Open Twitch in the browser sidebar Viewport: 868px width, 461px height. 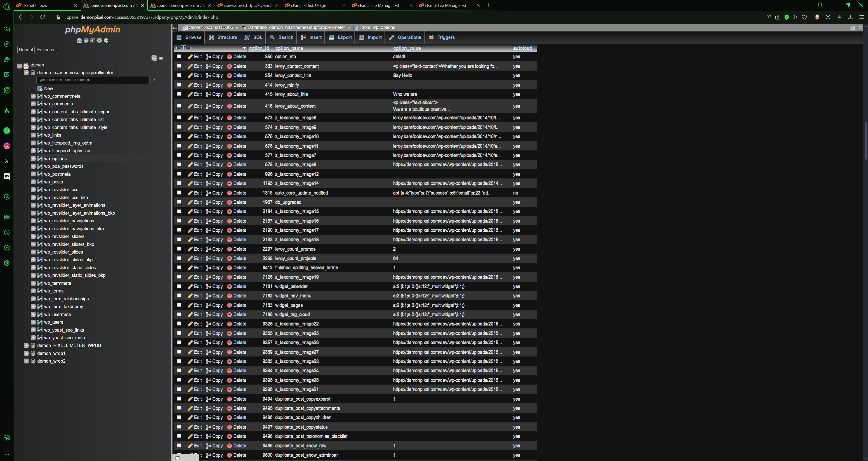pyautogui.click(x=7, y=75)
